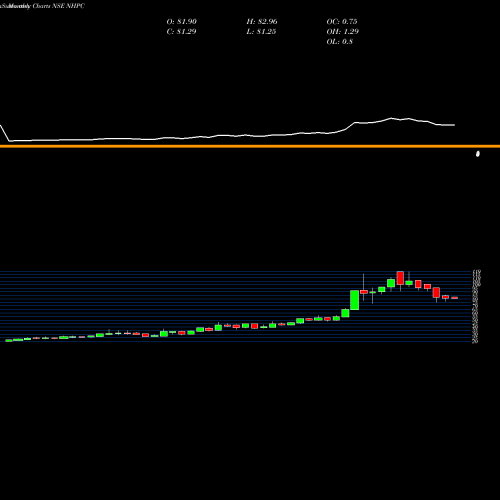Select the open price 'O: 81.90'

point(182,22)
